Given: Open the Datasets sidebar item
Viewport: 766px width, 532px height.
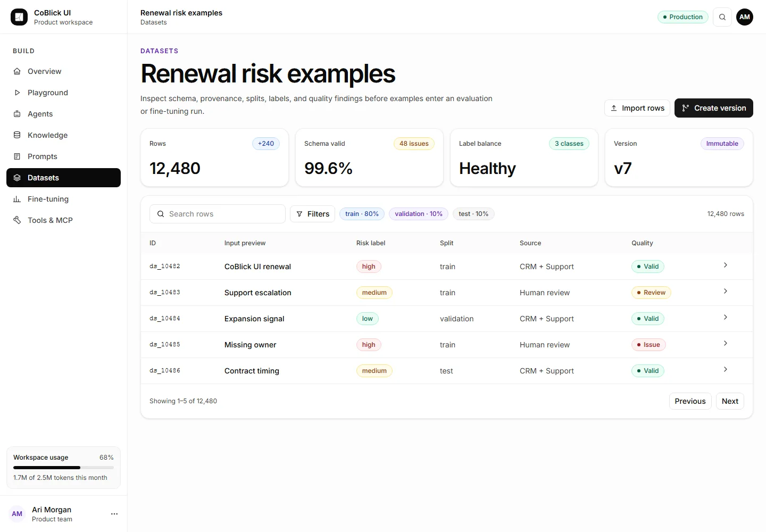Looking at the screenshot, I should click(63, 178).
